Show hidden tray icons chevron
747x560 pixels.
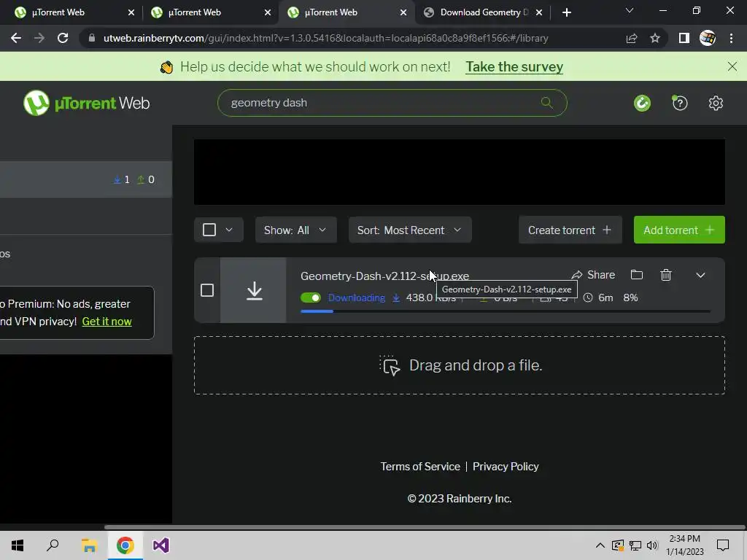coord(600,545)
